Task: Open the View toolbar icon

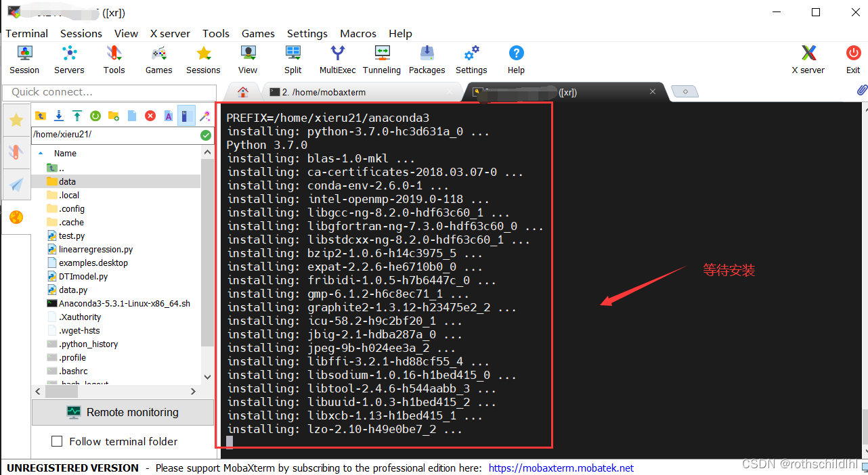Action: pyautogui.click(x=248, y=60)
